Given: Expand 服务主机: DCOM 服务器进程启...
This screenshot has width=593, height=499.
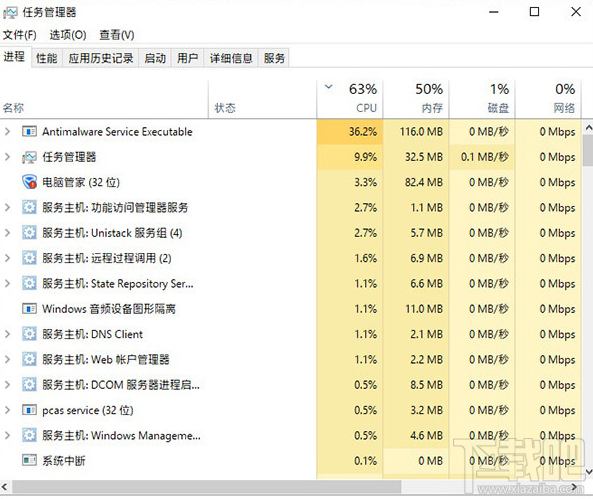Looking at the screenshot, I should click(x=7, y=385).
